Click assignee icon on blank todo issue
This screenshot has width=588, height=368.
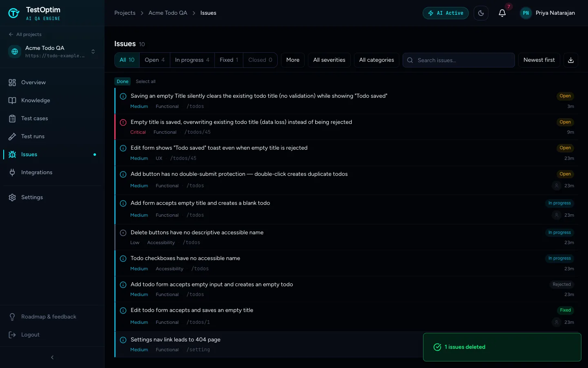pos(556,215)
